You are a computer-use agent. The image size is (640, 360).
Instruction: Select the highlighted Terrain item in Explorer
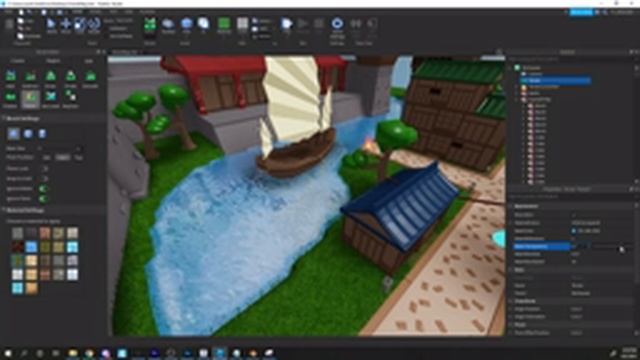tap(556, 80)
